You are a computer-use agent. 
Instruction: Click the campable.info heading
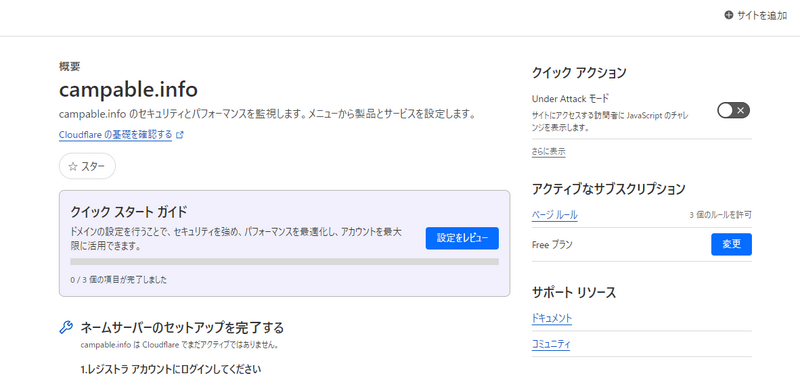tap(128, 90)
